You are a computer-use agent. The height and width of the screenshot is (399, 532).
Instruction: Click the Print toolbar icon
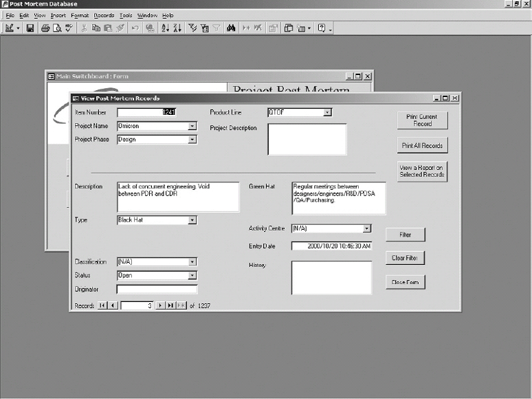click(45, 28)
